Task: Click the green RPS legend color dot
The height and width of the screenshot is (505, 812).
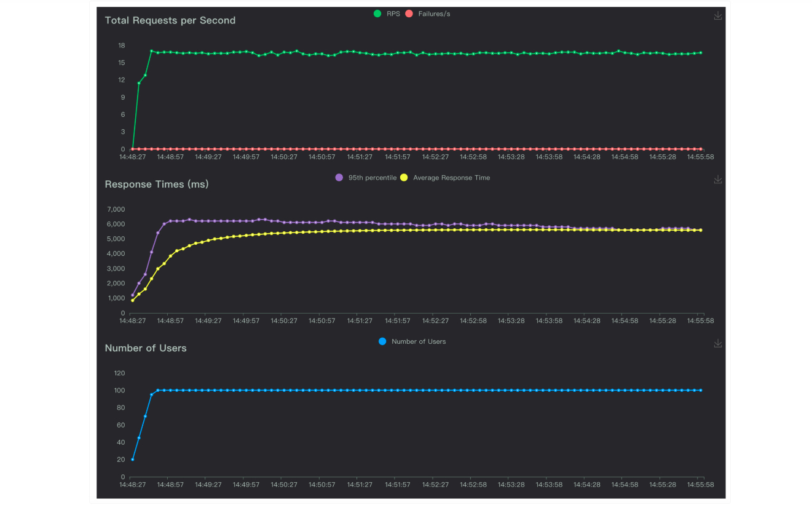Action: click(x=377, y=14)
